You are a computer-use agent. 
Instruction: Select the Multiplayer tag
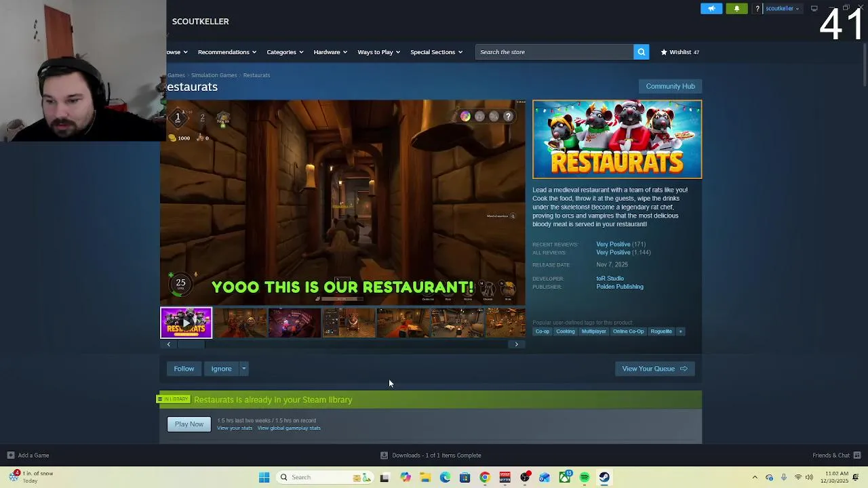point(593,331)
